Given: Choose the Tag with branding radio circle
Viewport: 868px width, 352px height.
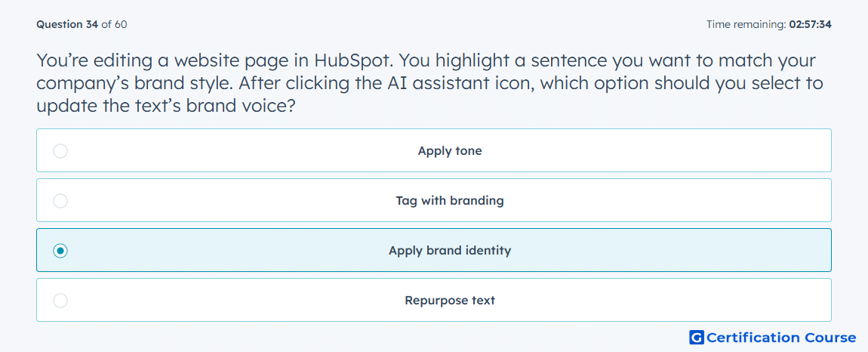Looking at the screenshot, I should [x=60, y=201].
